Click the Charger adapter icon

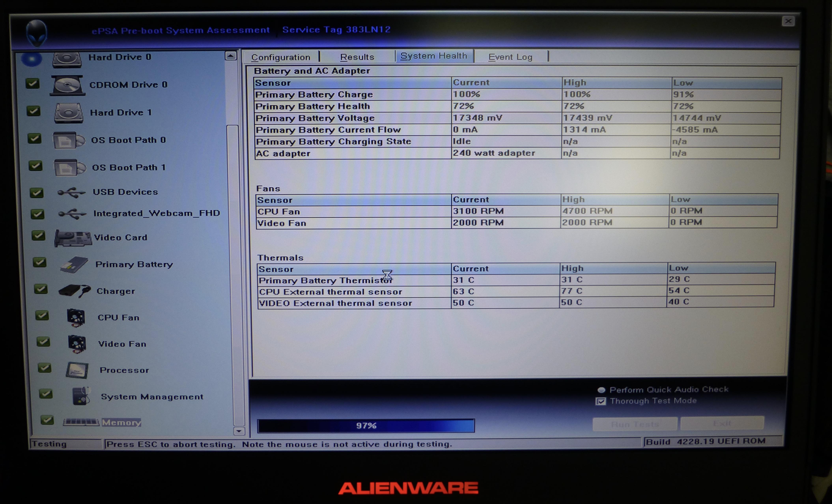[75, 291]
